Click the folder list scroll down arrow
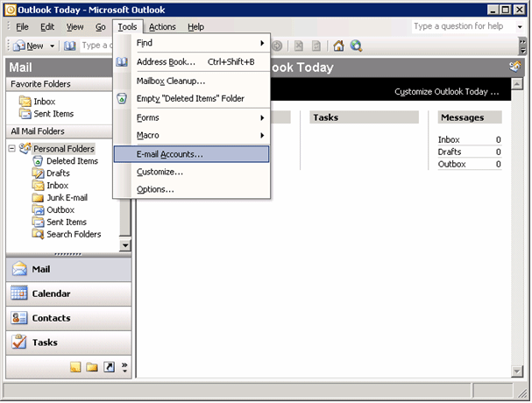Screen dimensions: 532x403 (x=125, y=245)
